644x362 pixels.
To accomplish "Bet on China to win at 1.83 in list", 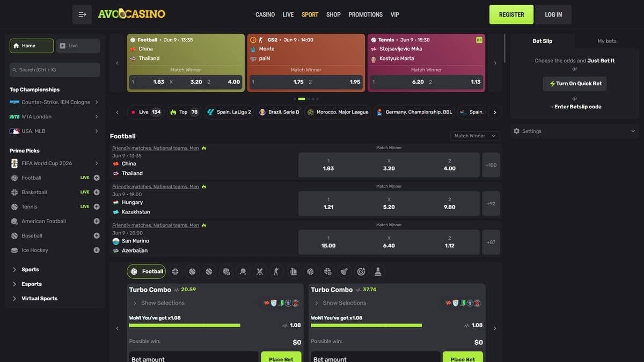I will coord(328,165).
